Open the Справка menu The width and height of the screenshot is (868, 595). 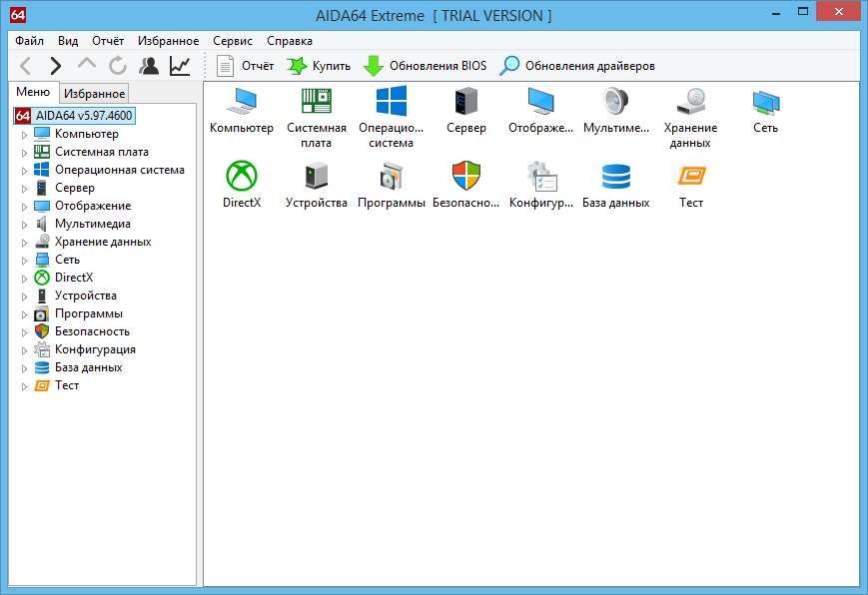[290, 41]
